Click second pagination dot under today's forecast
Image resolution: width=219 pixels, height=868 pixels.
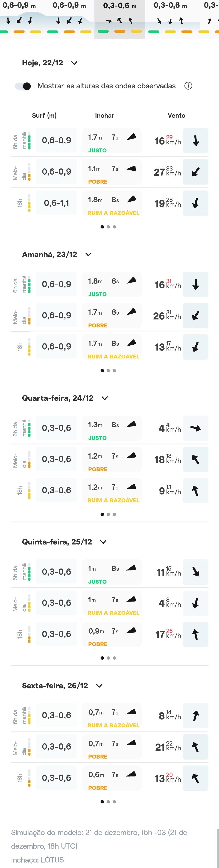click(108, 227)
